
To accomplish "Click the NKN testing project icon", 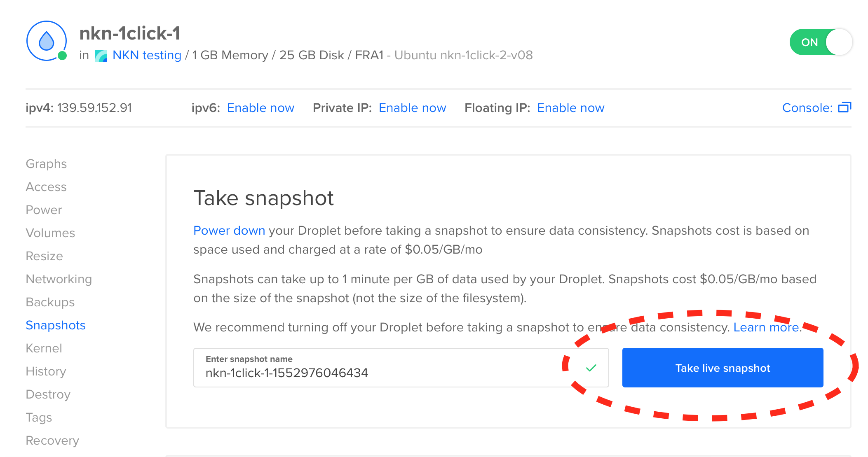I will coord(99,55).
